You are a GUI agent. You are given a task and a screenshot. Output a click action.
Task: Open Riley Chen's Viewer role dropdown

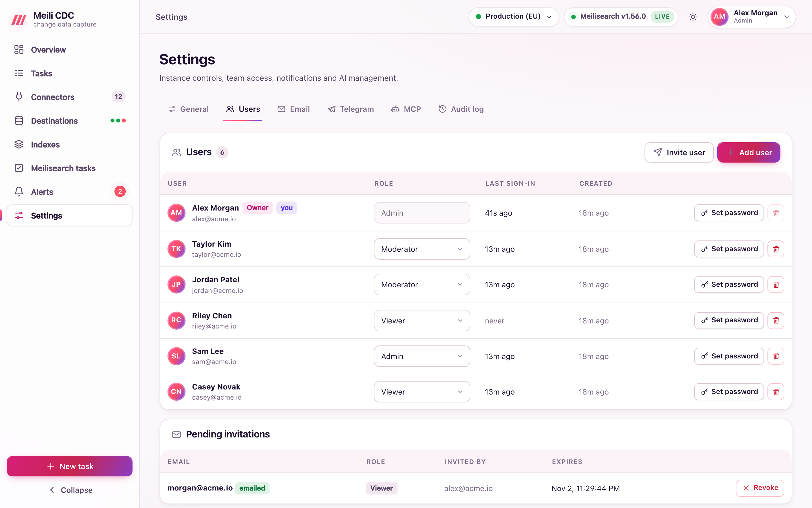coord(422,321)
